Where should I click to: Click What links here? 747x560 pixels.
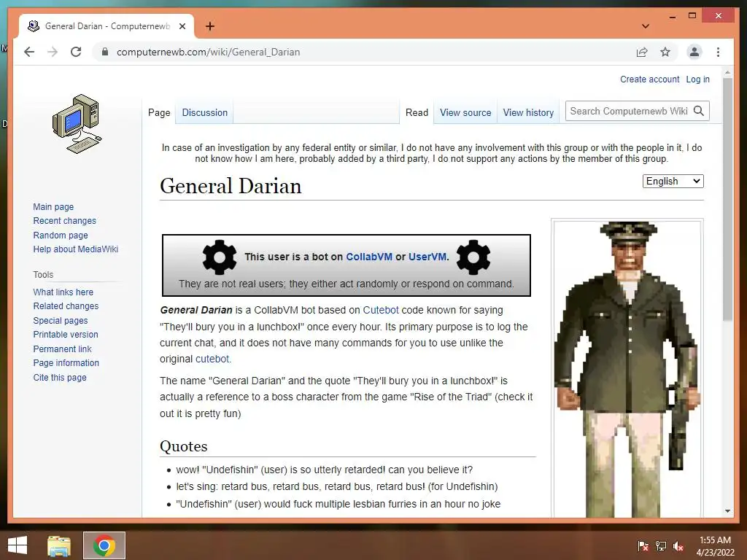point(63,292)
